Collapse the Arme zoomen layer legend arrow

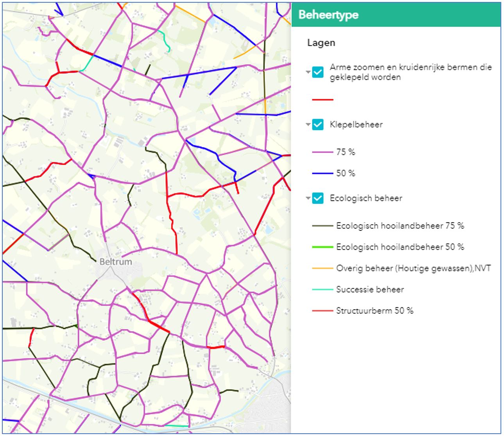tap(308, 72)
